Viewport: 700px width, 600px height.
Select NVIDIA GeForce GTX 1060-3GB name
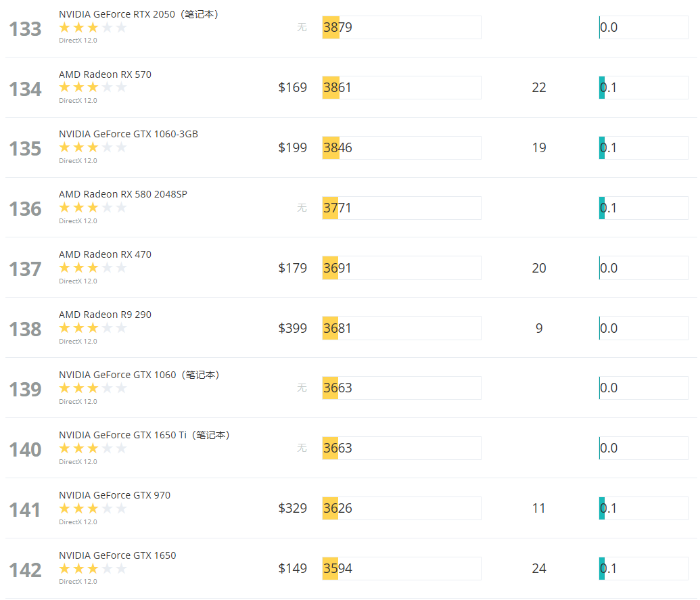(129, 134)
